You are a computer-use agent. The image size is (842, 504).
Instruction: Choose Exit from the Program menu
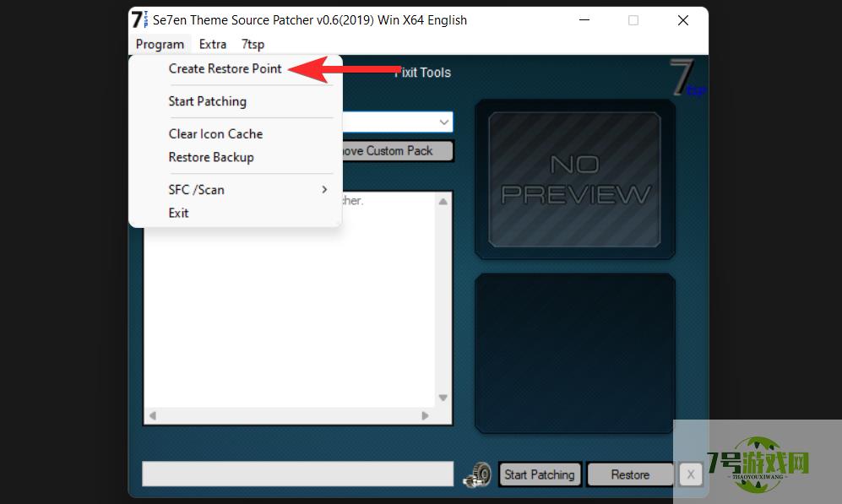178,213
